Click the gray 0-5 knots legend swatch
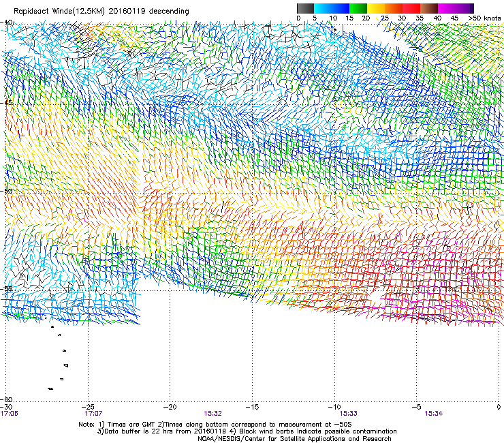The image size is (504, 443). point(305,8)
